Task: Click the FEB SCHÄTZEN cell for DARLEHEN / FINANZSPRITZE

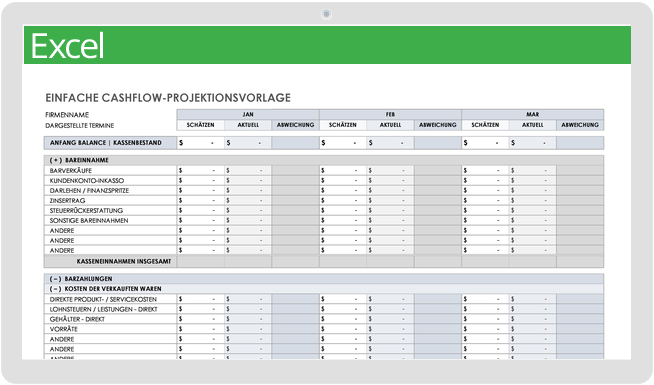Action: (x=343, y=191)
